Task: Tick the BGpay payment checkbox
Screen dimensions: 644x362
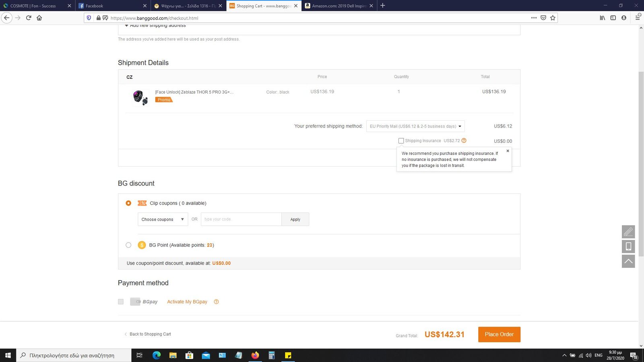Action: 121,302
